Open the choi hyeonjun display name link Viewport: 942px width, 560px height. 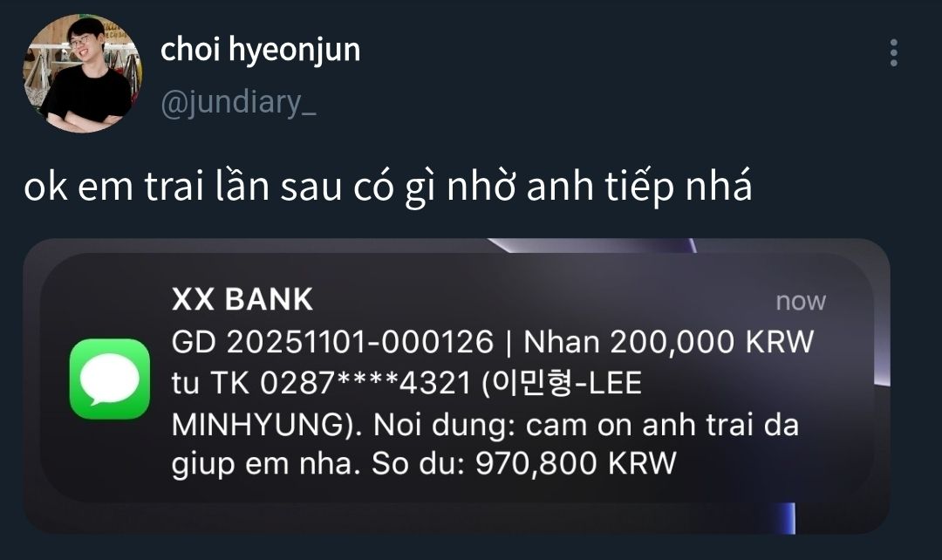point(260,51)
